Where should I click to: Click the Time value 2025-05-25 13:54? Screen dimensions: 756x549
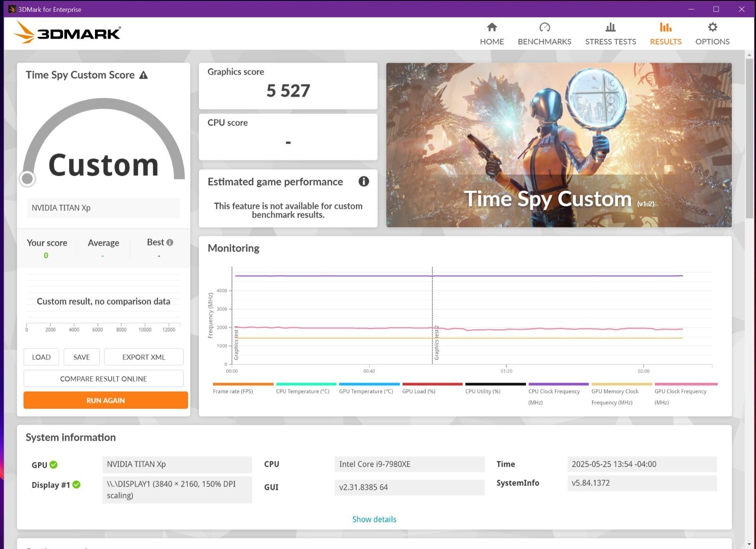click(642, 464)
